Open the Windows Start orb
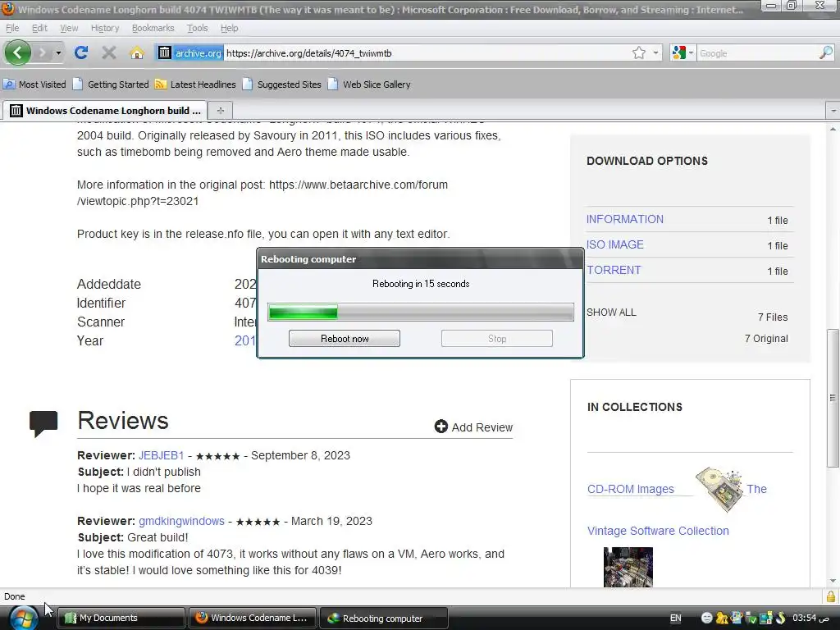This screenshot has height=630, width=840. (x=24, y=618)
